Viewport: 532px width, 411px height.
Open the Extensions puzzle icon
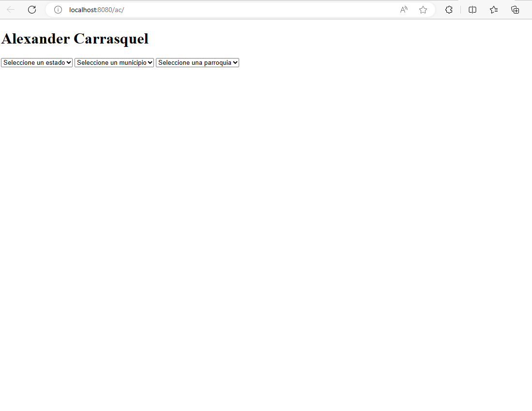tap(449, 10)
